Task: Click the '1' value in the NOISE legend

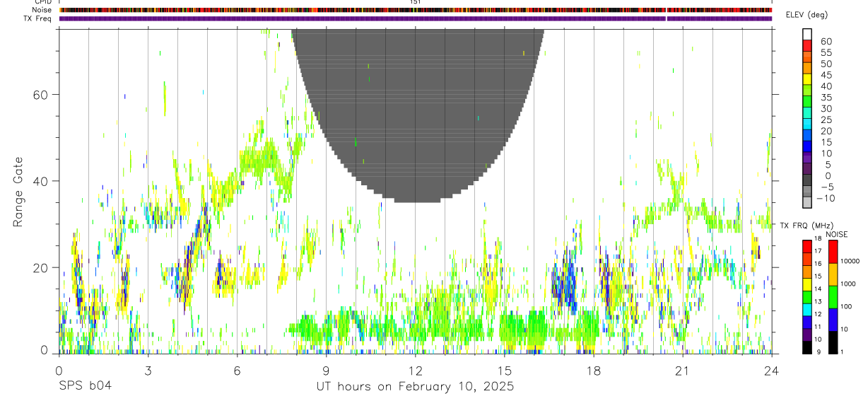Action: tap(843, 352)
